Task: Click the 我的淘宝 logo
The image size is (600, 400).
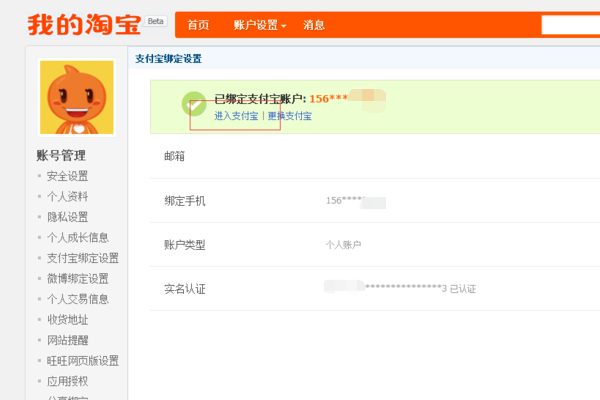Action: [84, 25]
